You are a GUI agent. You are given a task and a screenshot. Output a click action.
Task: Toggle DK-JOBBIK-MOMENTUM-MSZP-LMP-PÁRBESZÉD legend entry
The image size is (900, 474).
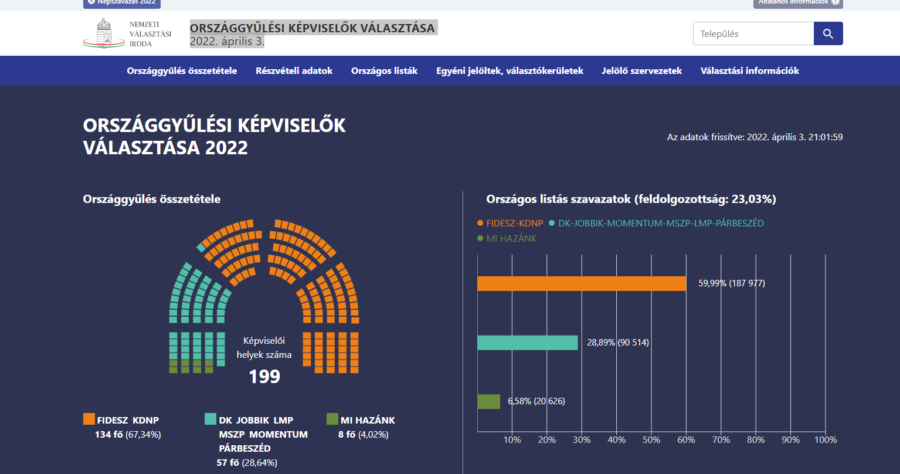point(656,223)
